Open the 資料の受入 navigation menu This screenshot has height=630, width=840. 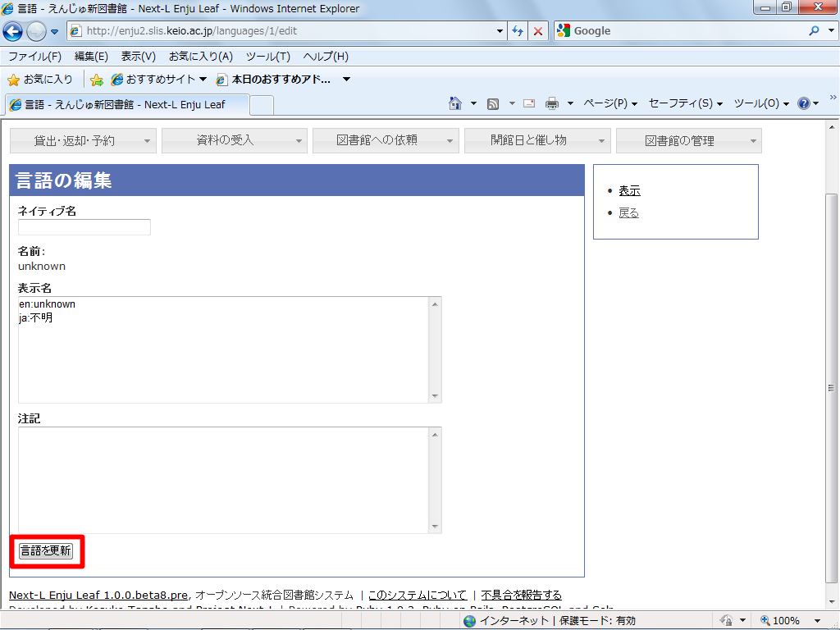click(x=235, y=140)
